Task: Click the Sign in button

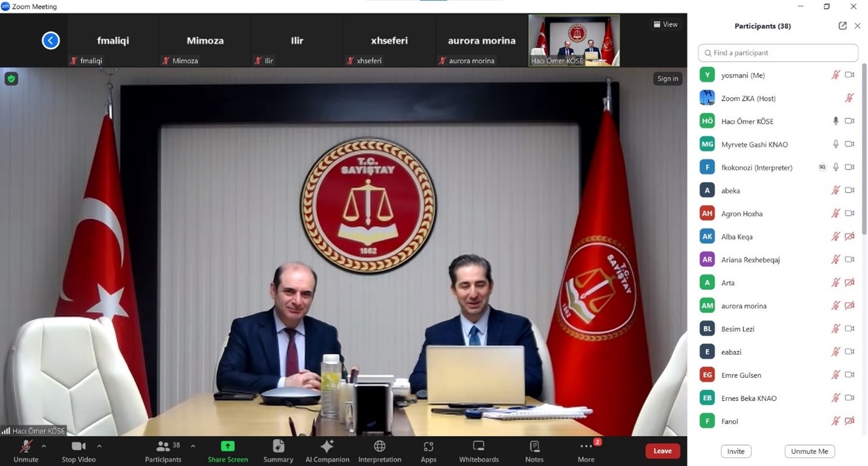Action: pyautogui.click(x=668, y=78)
